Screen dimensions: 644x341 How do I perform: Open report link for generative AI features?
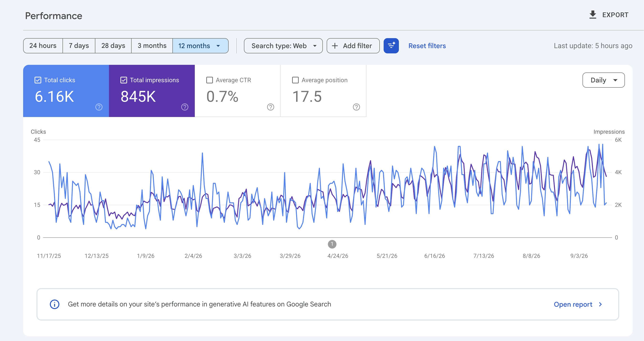[573, 304]
